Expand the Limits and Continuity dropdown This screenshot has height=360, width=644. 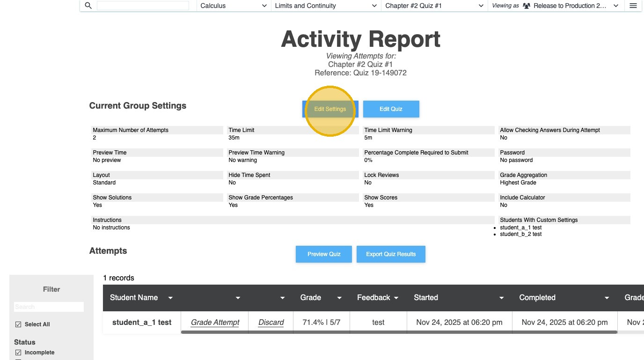click(x=326, y=6)
